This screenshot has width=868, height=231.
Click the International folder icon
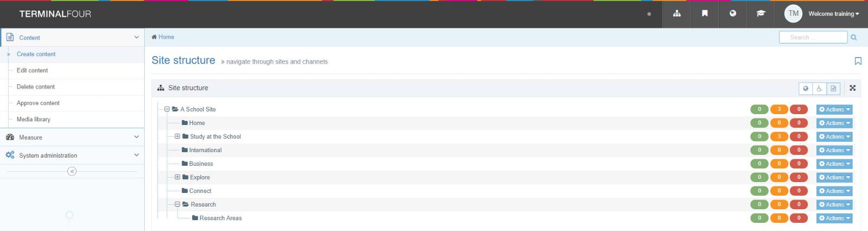point(184,150)
